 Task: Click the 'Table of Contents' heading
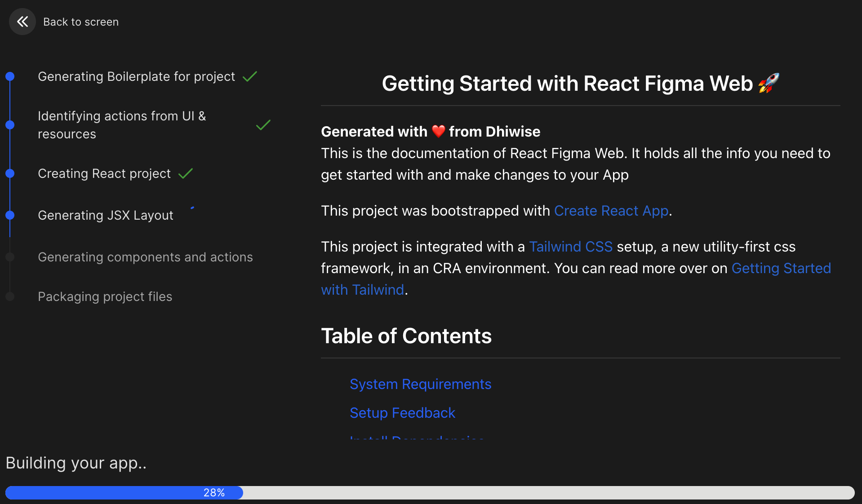click(x=406, y=336)
